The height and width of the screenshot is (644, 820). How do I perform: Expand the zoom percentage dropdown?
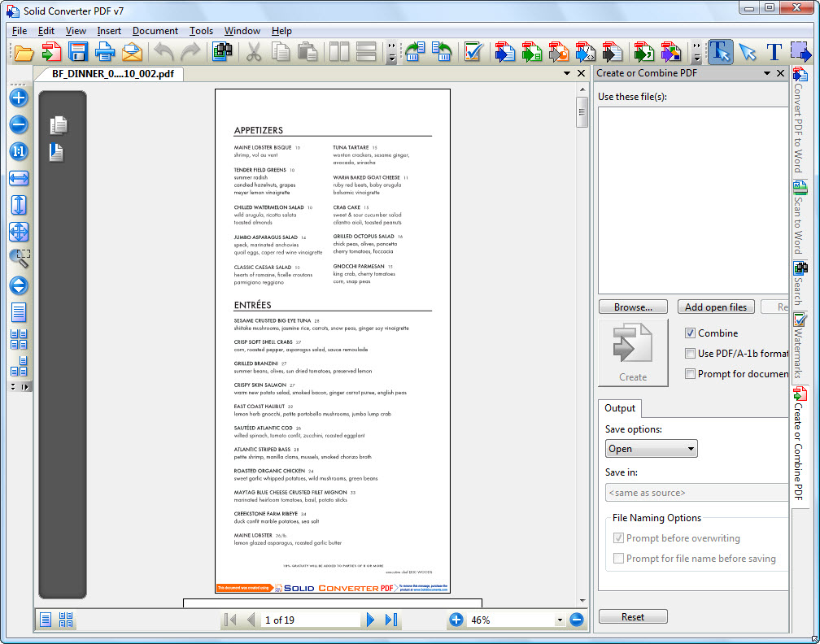(x=560, y=620)
